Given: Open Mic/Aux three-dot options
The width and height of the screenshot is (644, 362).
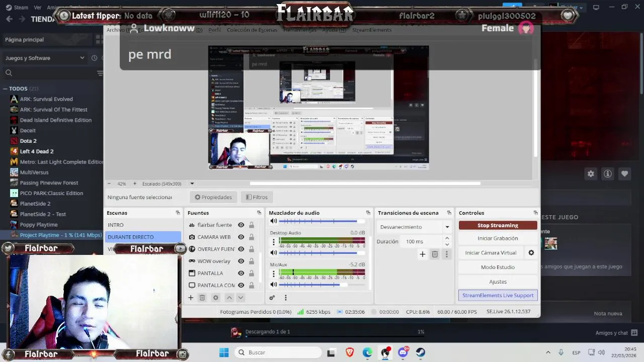Looking at the screenshot, I should pos(274,274).
